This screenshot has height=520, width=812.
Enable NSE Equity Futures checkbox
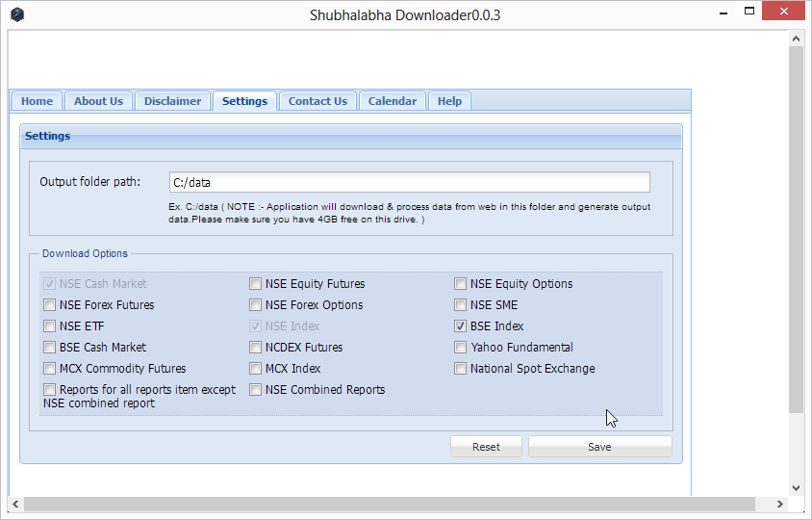(x=255, y=283)
